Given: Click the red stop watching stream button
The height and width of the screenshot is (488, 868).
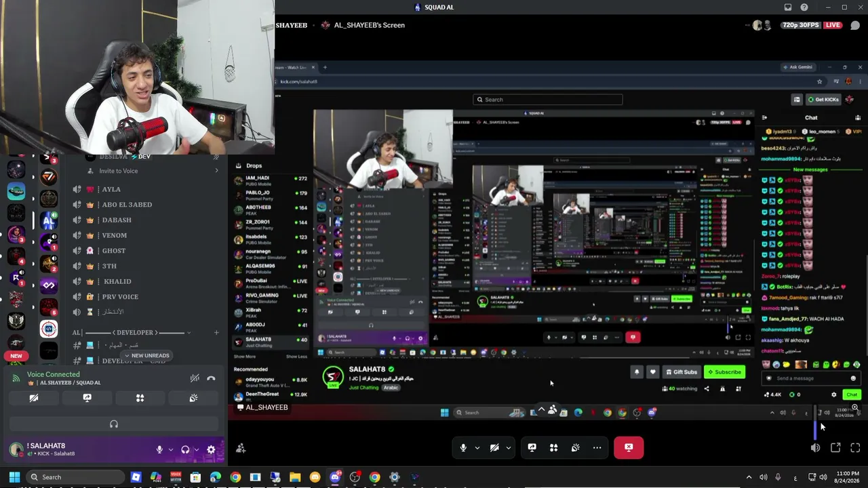Looking at the screenshot, I should (629, 447).
